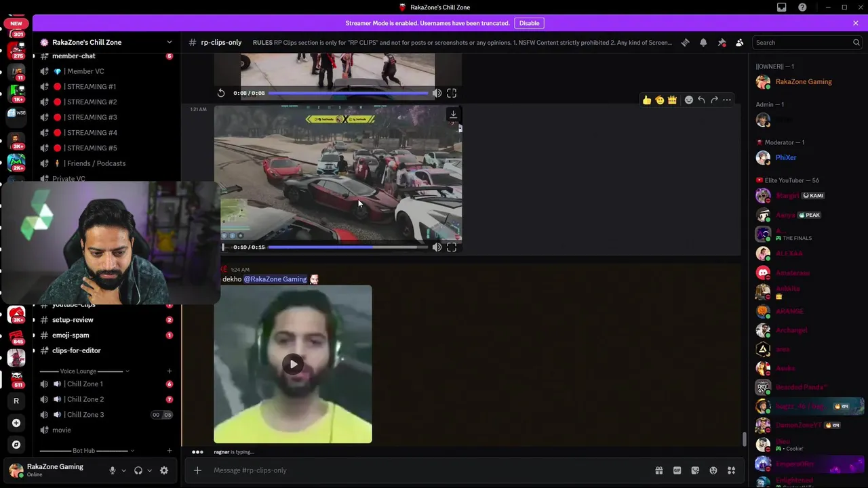The image size is (868, 488).
Task: Open User Settings gear
Action: click(x=164, y=470)
